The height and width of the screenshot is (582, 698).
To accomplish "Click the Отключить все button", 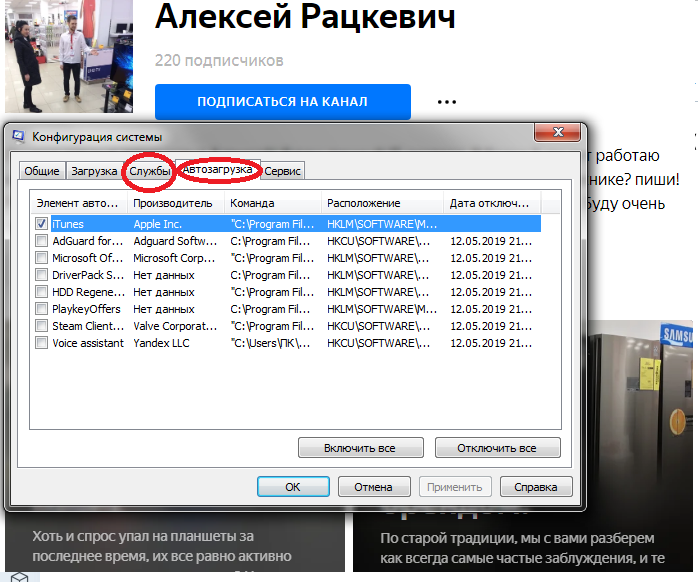I will point(497,448).
